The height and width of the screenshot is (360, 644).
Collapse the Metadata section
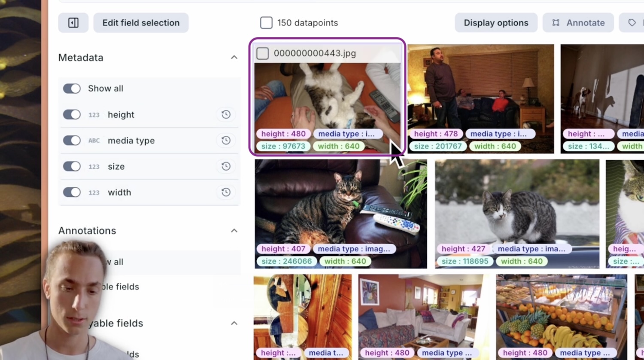pos(234,58)
